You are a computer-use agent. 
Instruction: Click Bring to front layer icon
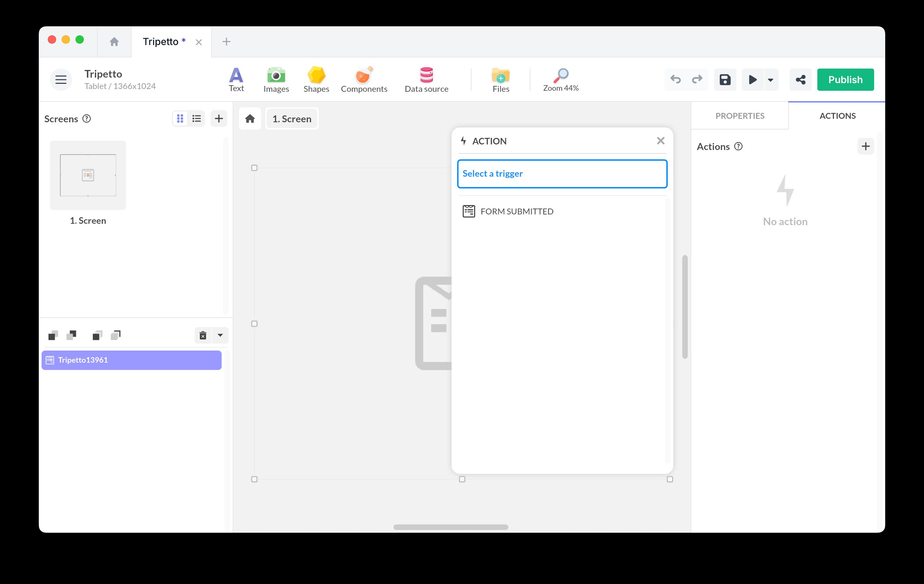pyautogui.click(x=97, y=335)
